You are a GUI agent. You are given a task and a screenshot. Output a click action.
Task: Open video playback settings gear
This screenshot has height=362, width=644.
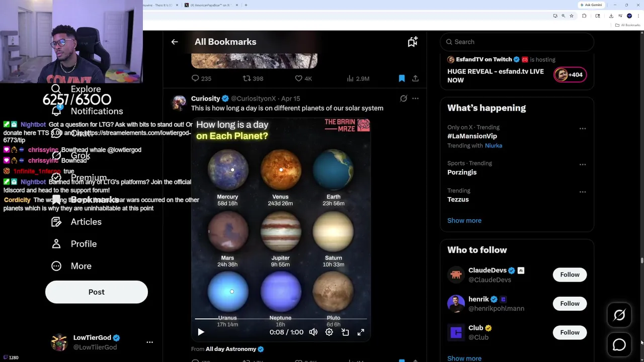tap(329, 332)
